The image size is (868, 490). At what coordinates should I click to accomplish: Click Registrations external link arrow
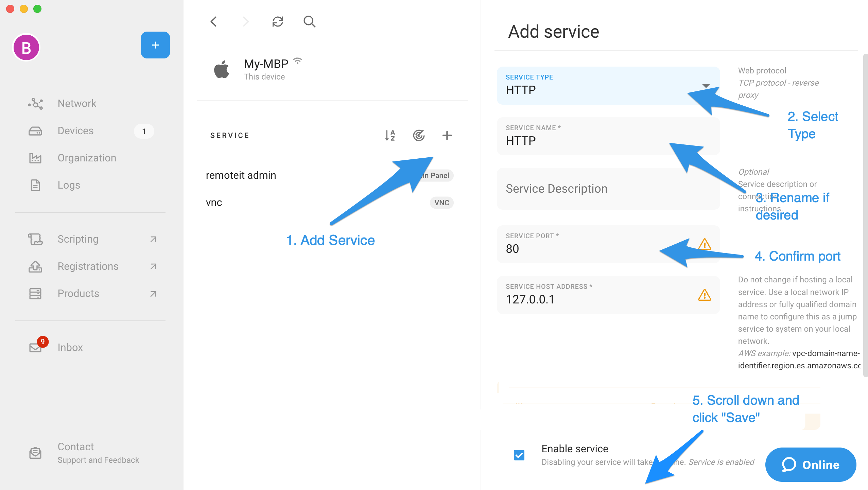tap(153, 266)
